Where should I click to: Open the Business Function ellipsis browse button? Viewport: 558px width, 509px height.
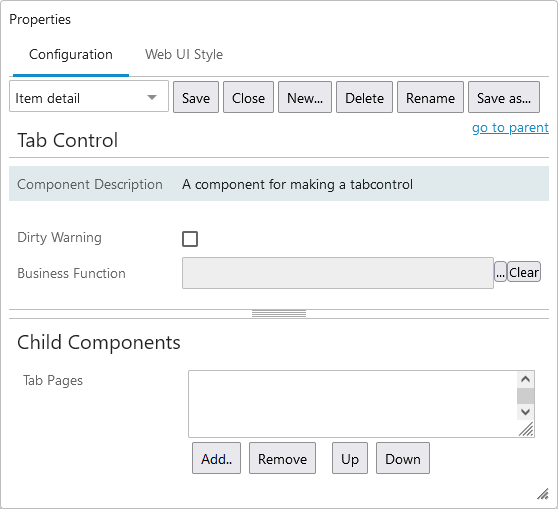coord(500,272)
